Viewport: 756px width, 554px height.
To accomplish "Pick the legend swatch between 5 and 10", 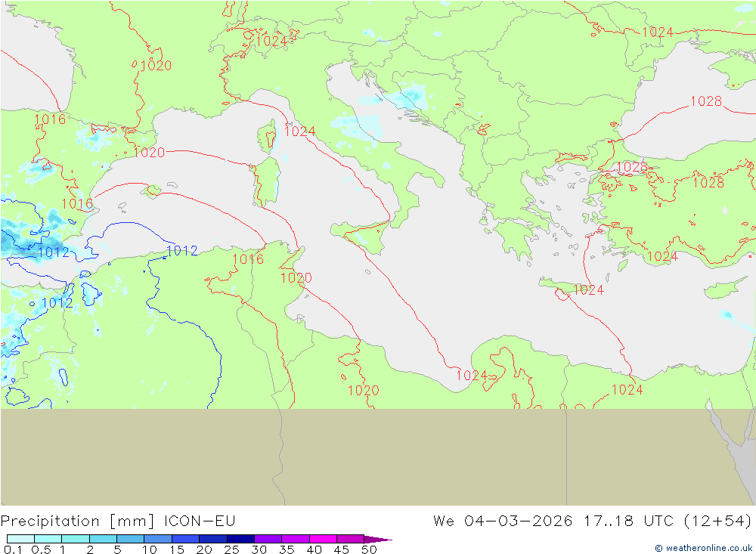I will [130, 539].
